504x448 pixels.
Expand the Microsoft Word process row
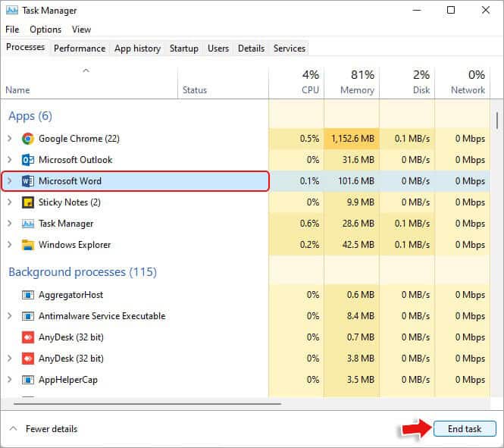10,181
